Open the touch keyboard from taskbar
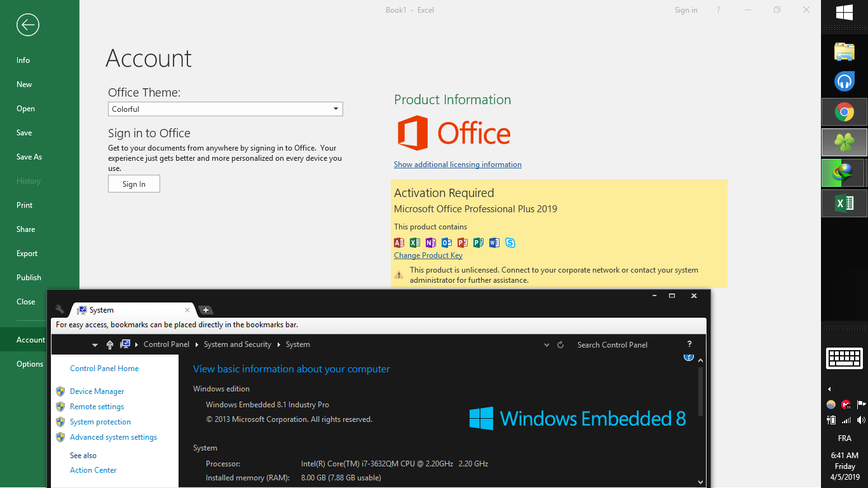The height and width of the screenshot is (488, 868). (x=844, y=358)
